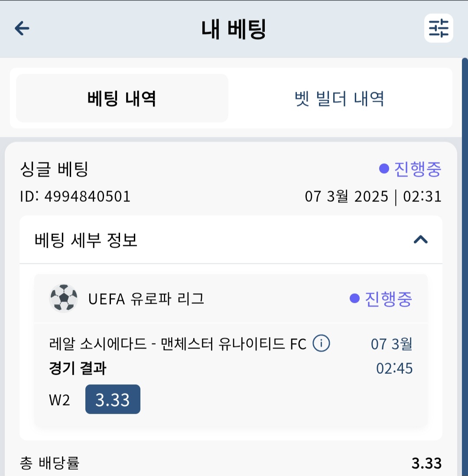Screen dimensions: 468x476
Task: Open the filter settings icon
Action: click(x=439, y=28)
